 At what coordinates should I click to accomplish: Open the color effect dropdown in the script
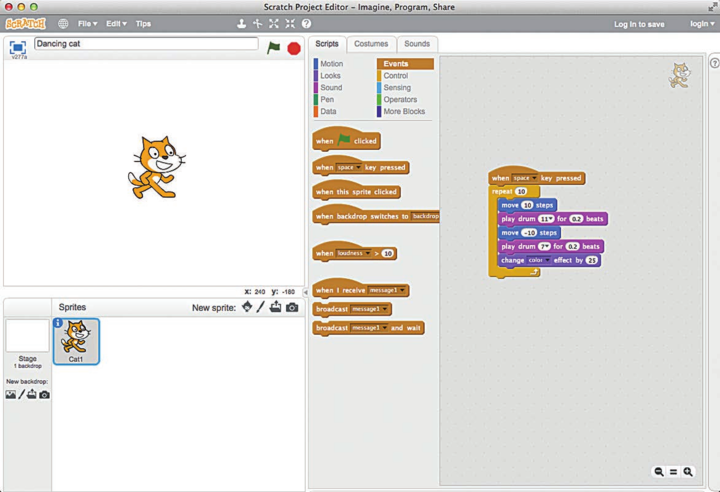(541, 260)
